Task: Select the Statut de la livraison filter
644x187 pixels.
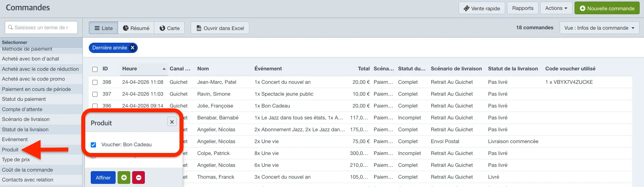Action: (41, 129)
